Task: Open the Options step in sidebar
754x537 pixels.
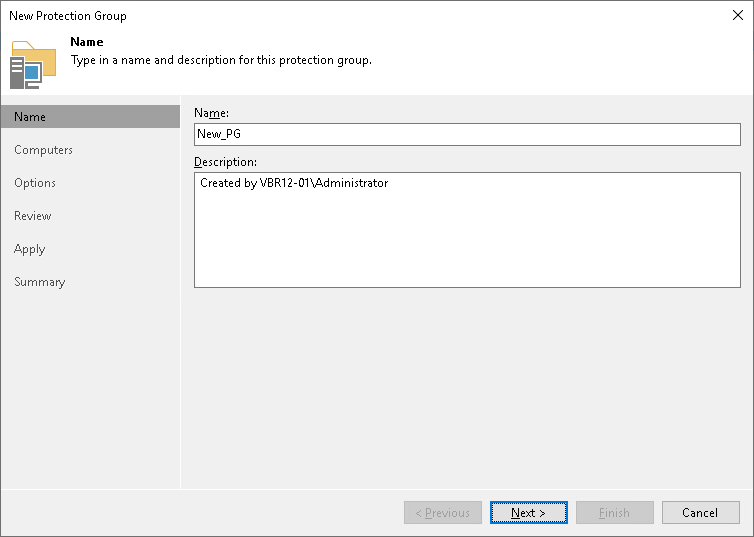Action: tap(35, 183)
